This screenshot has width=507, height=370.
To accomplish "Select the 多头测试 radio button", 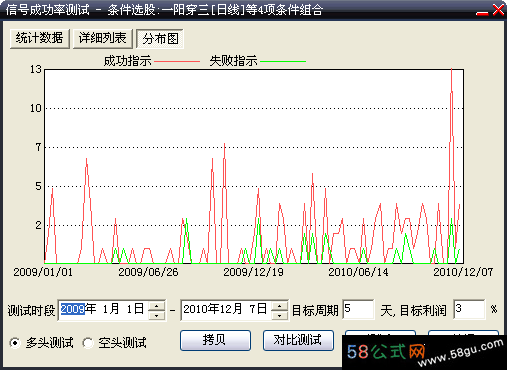I will pyautogui.click(x=15, y=343).
